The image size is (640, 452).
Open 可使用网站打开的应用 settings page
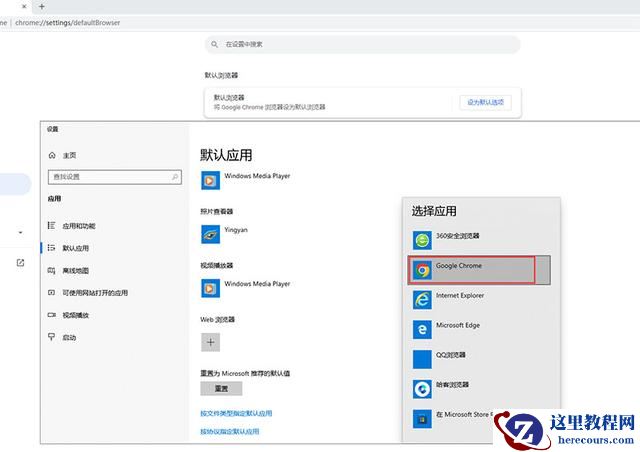point(95,293)
